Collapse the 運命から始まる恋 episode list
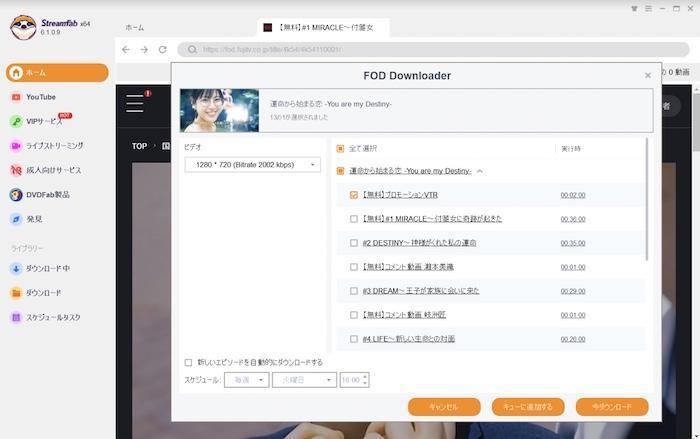 [x=480, y=171]
